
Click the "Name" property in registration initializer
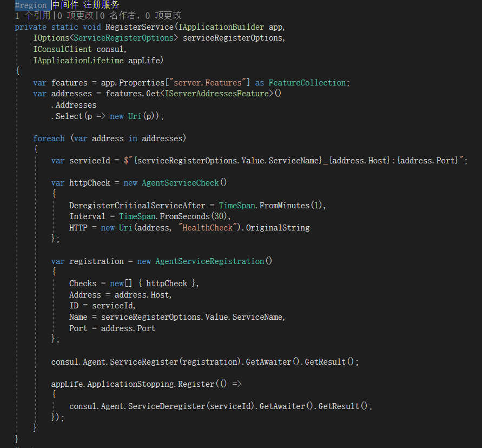pos(78,317)
